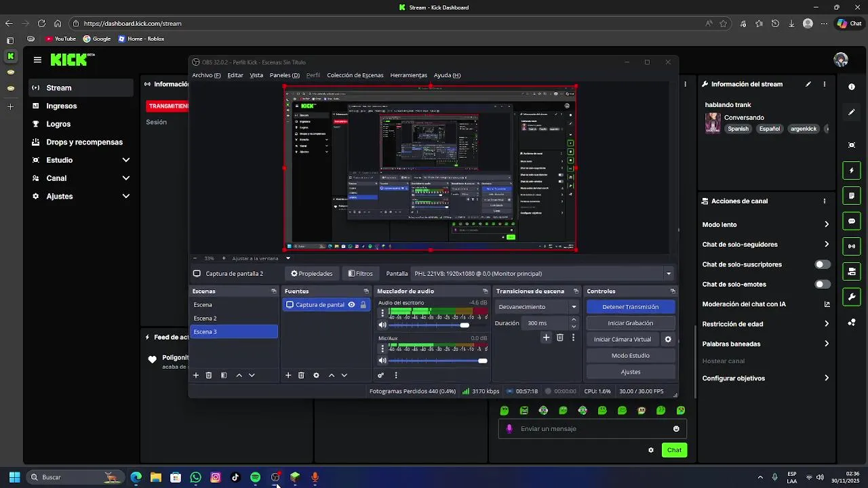Open source properties gear in Fuentes panel

pos(316,375)
